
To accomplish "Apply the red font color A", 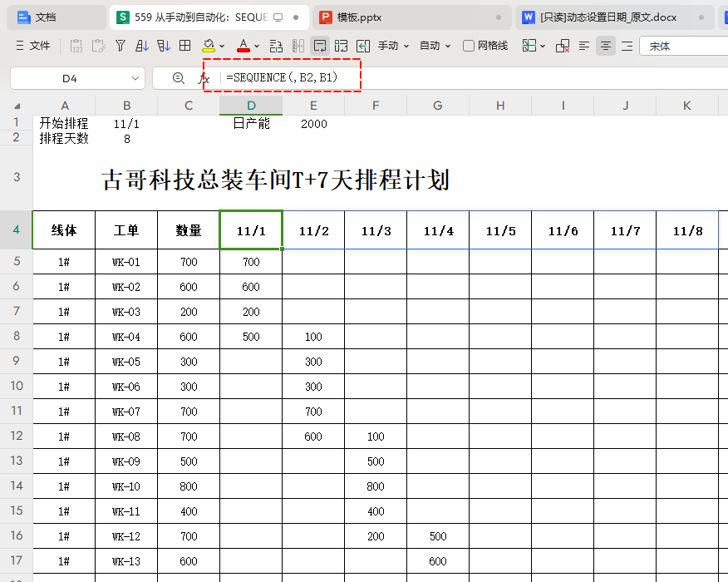I will [x=243, y=46].
